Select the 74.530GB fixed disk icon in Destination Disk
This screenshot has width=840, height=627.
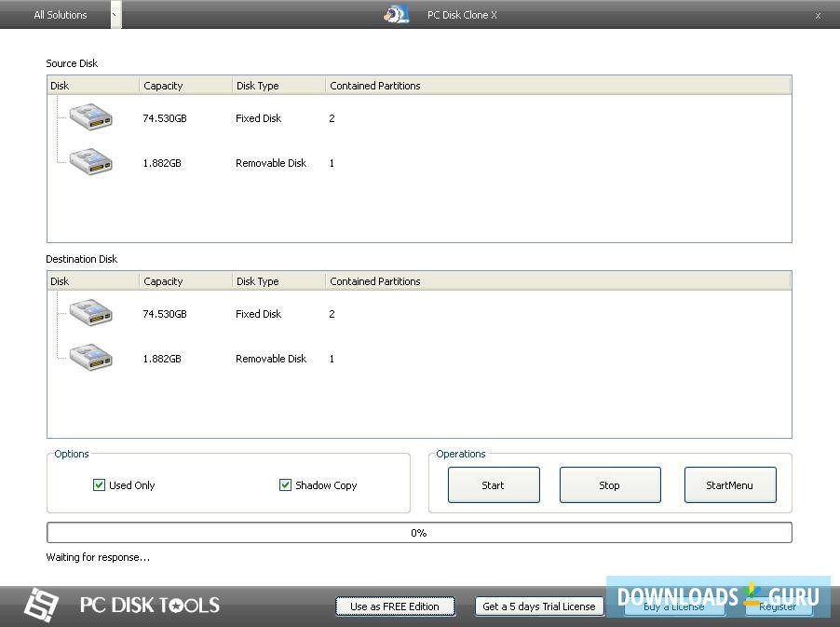point(90,313)
